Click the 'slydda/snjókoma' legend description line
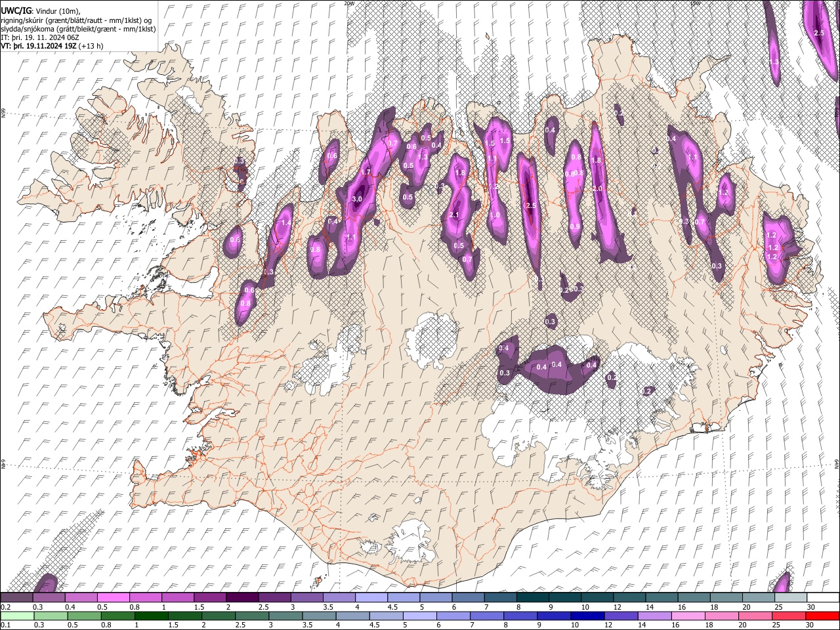The width and height of the screenshot is (840, 630). (x=78, y=30)
